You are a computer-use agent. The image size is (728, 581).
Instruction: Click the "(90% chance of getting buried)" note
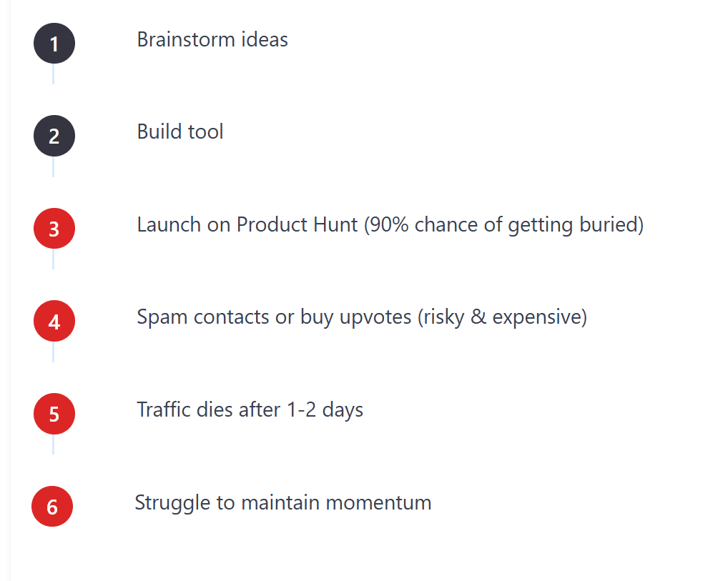[503, 224]
